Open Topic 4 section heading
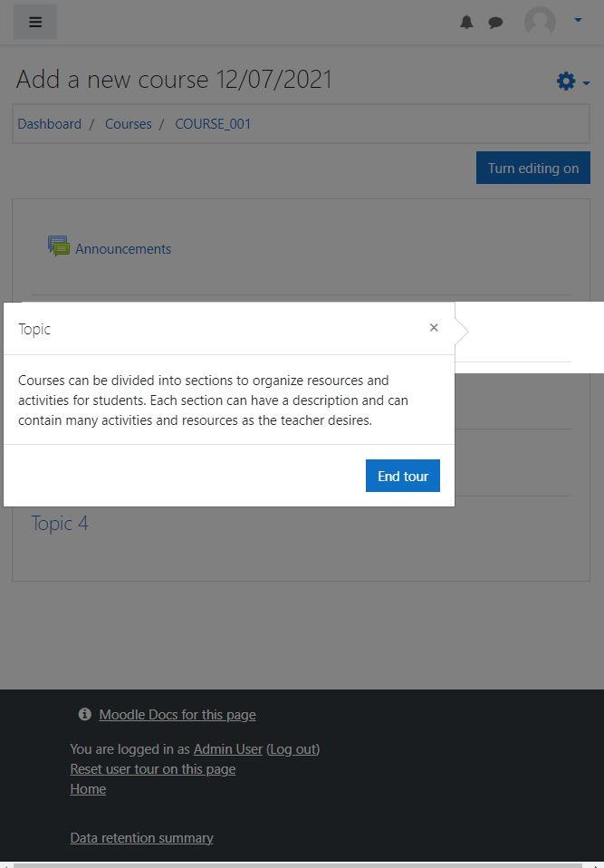The height and width of the screenshot is (868, 604). pyautogui.click(x=60, y=523)
